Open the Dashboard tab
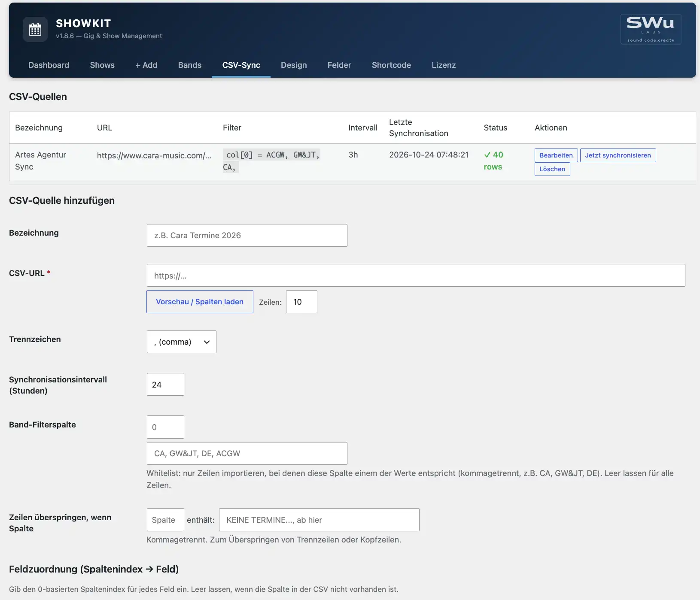 [49, 65]
